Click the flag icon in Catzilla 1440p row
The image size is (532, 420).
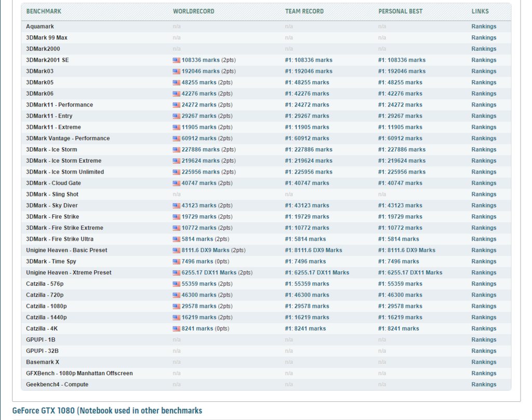(177, 318)
